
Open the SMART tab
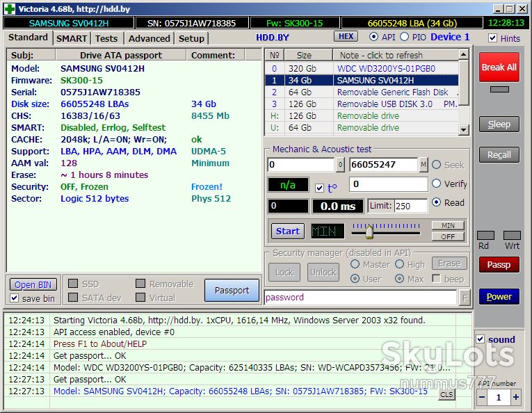tap(72, 38)
